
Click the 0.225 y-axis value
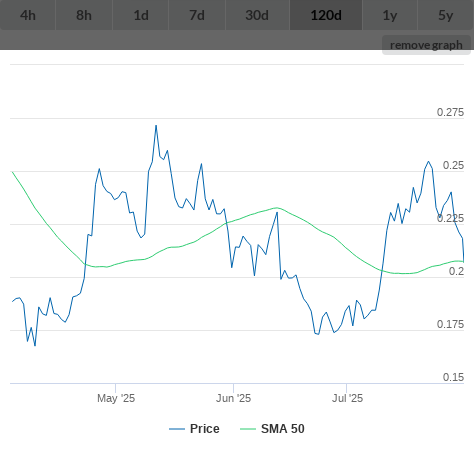(x=450, y=218)
